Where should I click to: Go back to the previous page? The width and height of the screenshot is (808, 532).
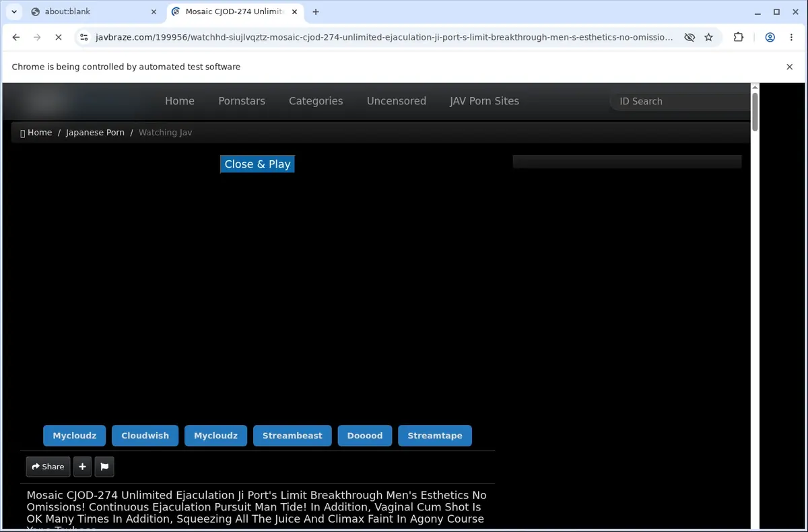(16, 38)
